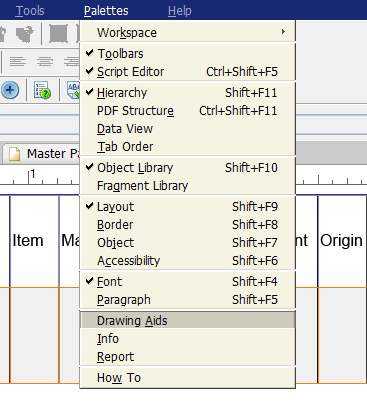Show the PDF Structure palette
This screenshot has height=402, width=367.
[187, 111]
